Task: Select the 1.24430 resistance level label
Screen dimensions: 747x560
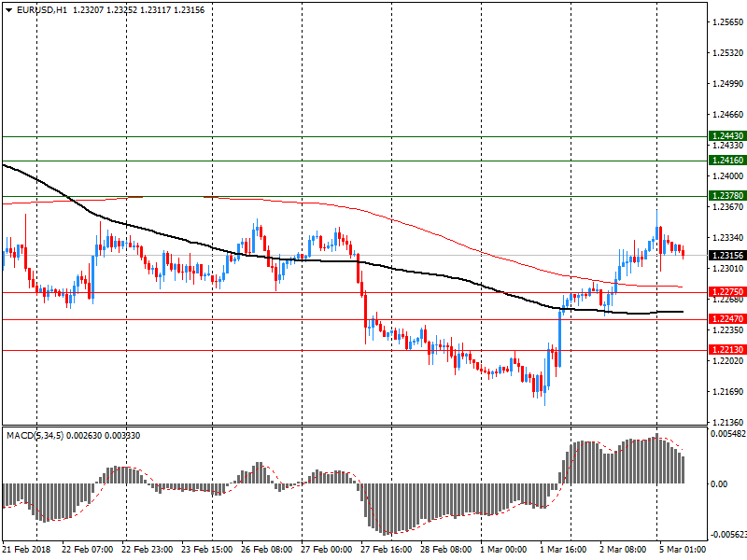Action: pyautogui.click(x=727, y=136)
